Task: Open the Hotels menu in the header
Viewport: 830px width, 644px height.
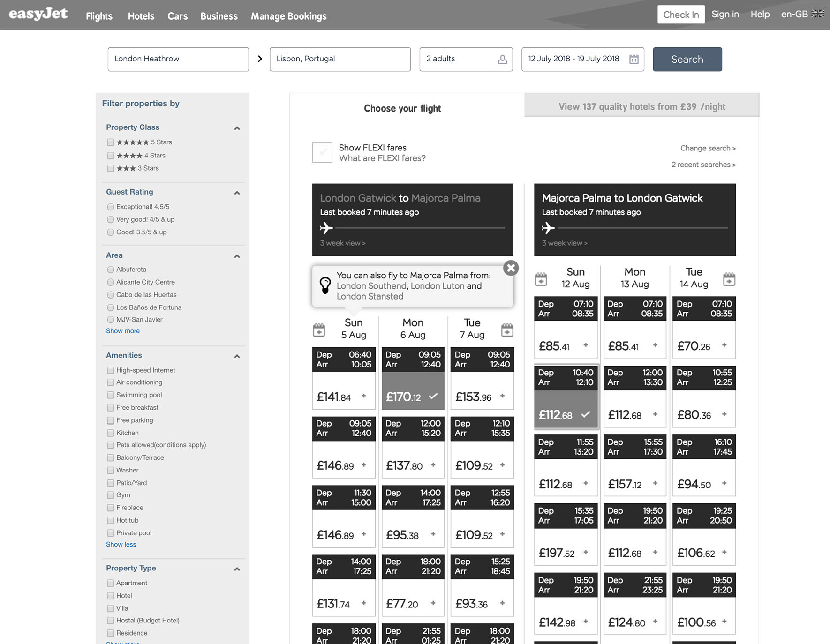Action: 141,16
